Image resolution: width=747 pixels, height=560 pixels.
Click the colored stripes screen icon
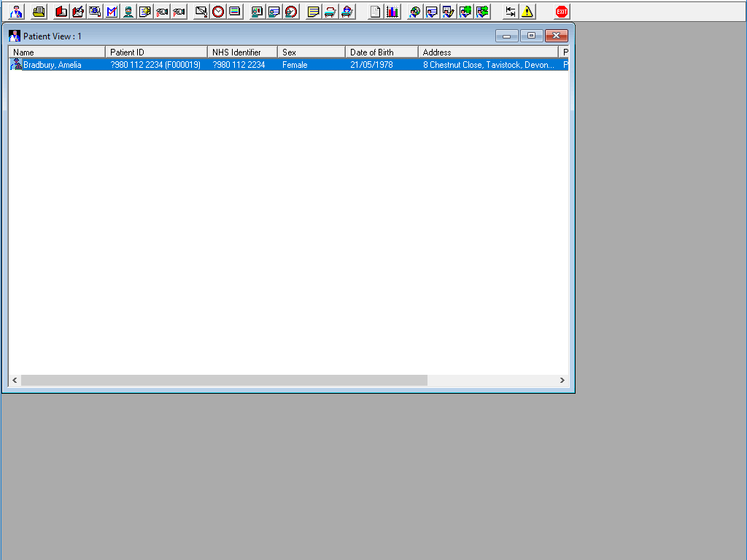click(x=235, y=12)
